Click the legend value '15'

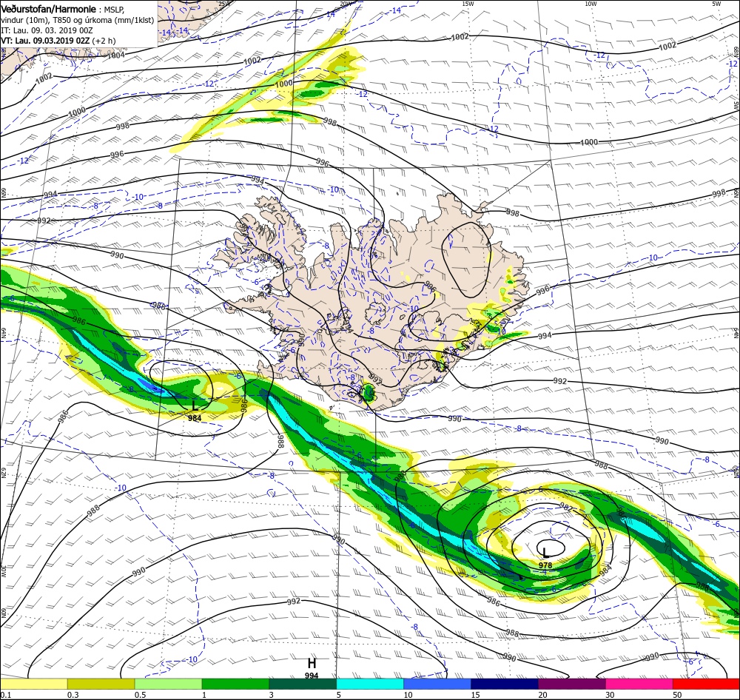pyautogui.click(x=475, y=695)
